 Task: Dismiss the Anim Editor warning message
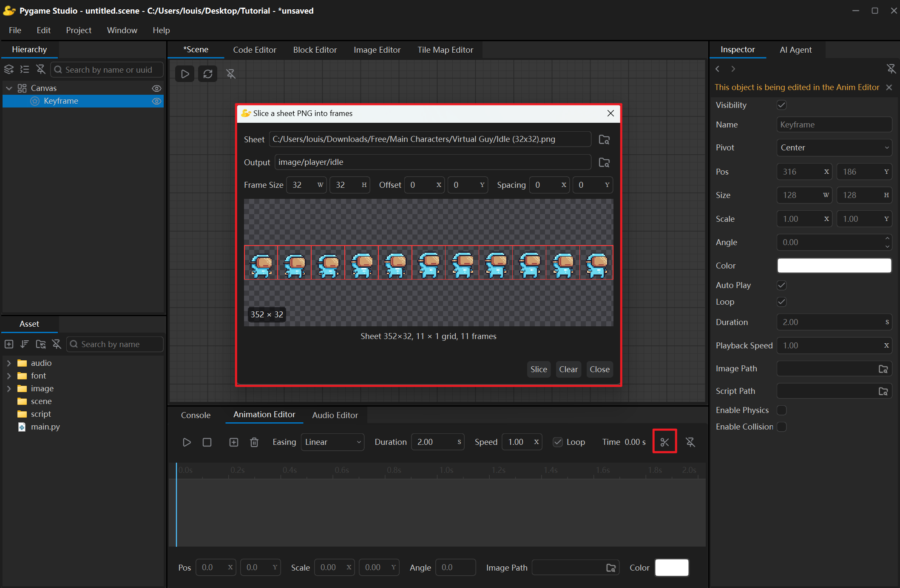click(x=889, y=87)
